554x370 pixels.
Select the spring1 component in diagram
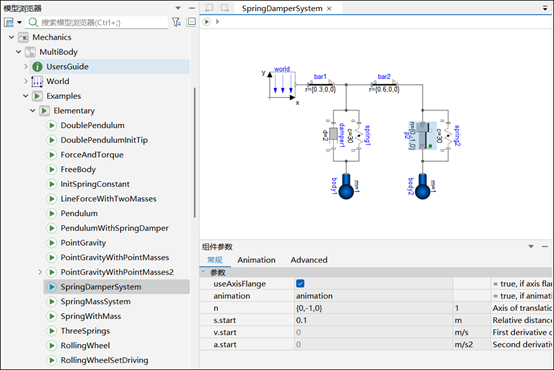[x=359, y=136]
